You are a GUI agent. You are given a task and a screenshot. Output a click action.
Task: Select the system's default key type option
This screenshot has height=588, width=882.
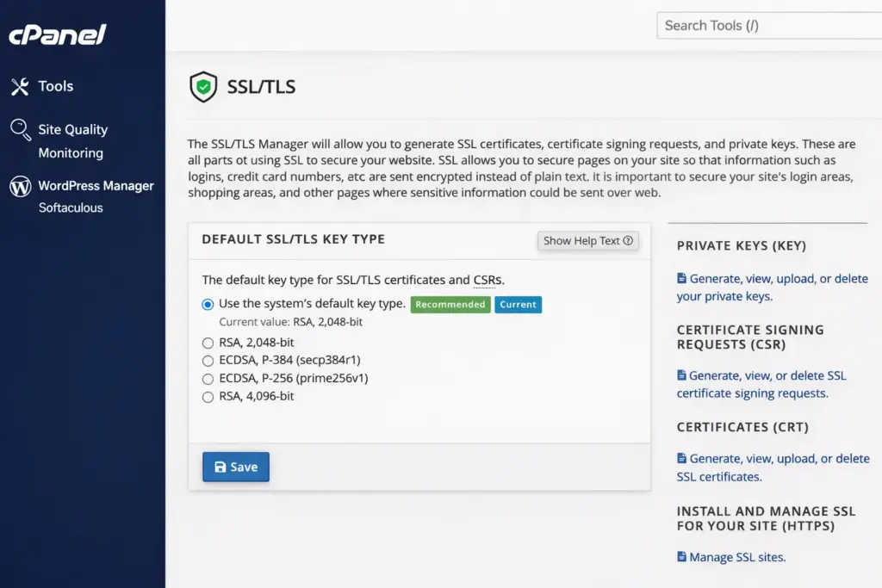208,304
